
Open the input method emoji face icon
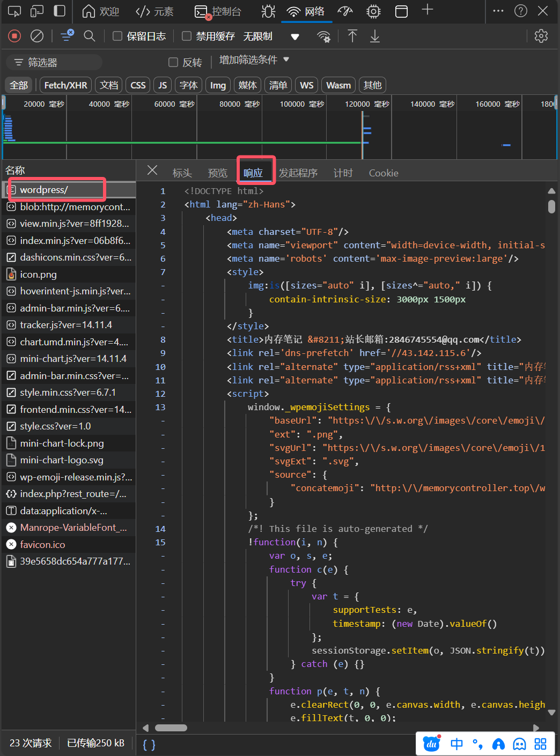520,744
